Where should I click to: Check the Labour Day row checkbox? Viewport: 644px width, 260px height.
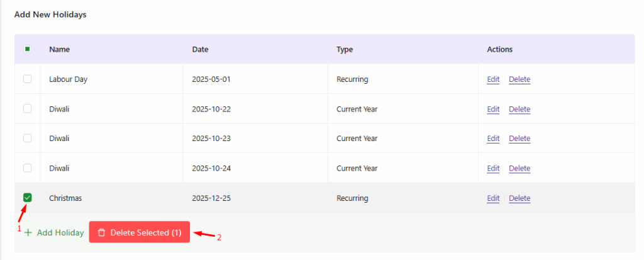pyautogui.click(x=27, y=79)
